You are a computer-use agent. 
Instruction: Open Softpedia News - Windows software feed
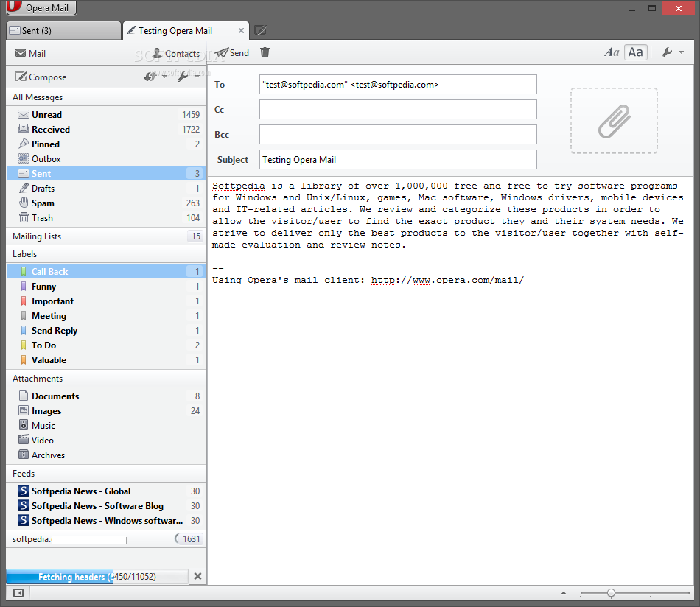[106, 520]
